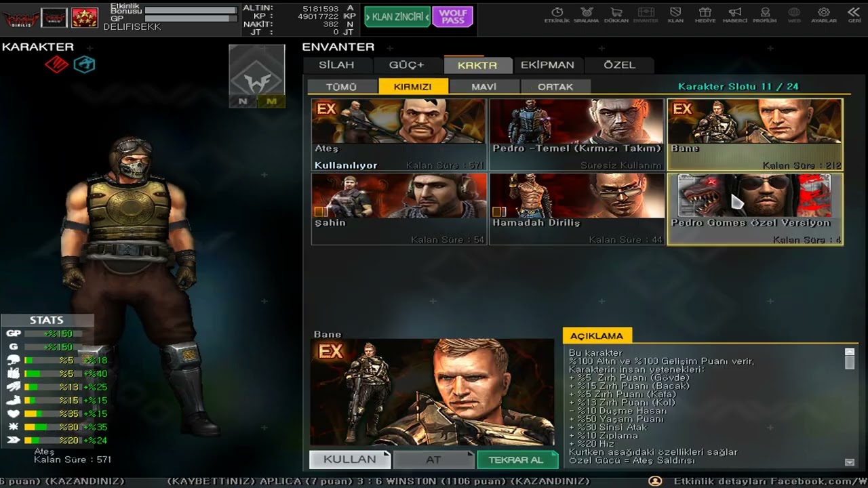Open the Ayarlar gear icon
Image resolution: width=868 pixels, height=488 pixels.
824,15
